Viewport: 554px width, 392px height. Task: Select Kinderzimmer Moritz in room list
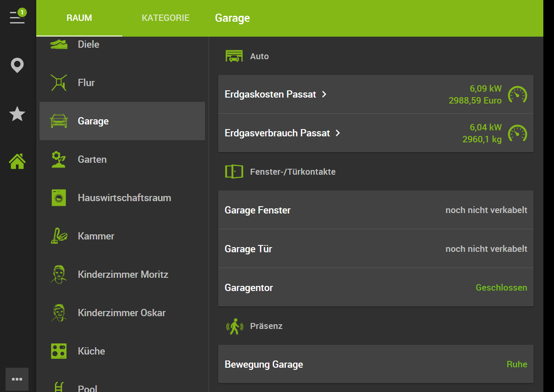(122, 274)
